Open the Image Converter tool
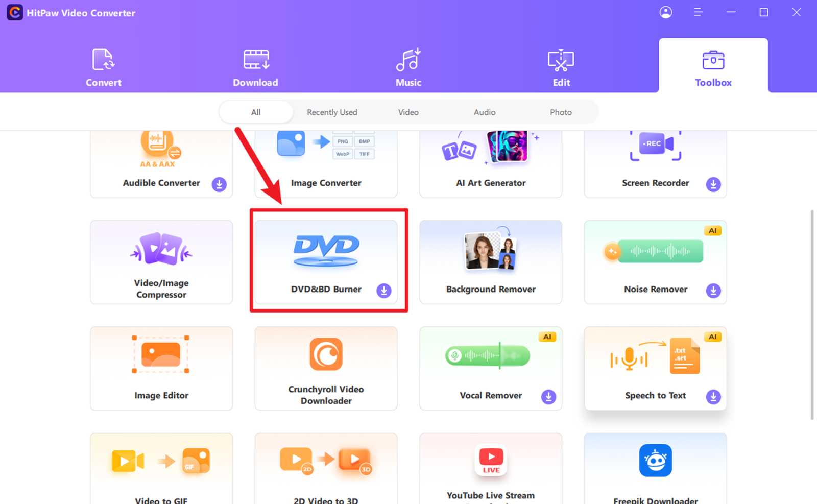 click(326, 163)
